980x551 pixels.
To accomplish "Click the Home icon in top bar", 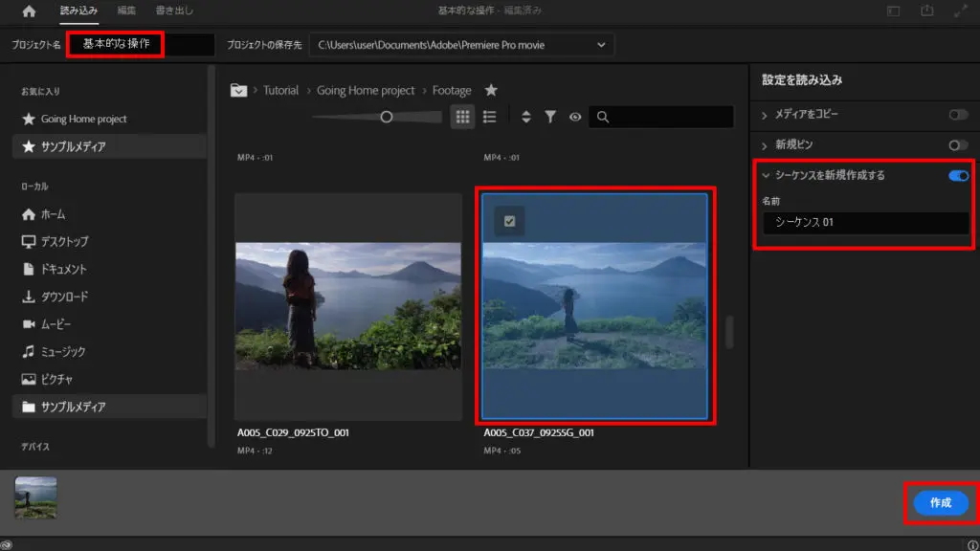I will click(29, 11).
